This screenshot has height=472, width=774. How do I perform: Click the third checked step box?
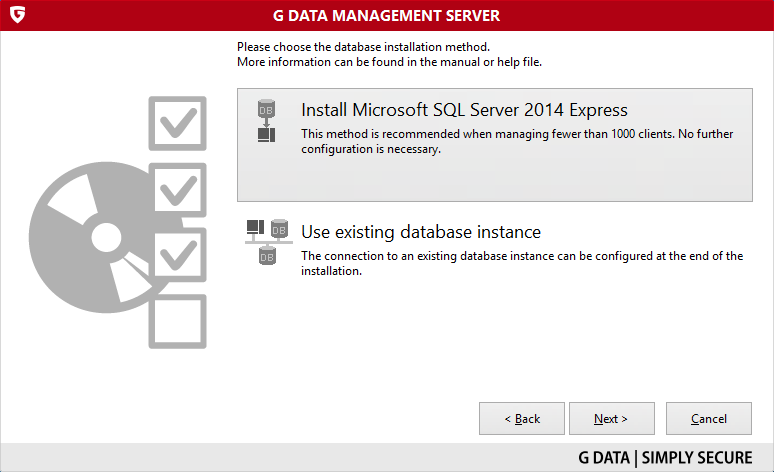[x=178, y=255]
